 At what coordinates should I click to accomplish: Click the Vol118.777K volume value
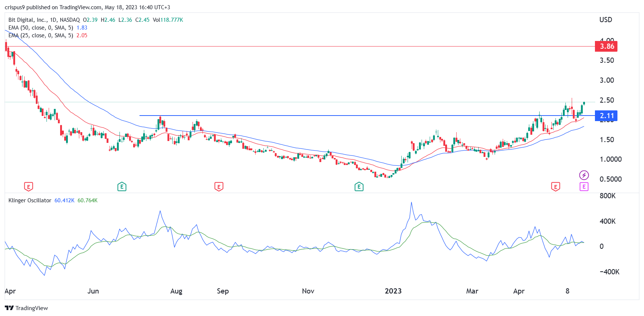[x=168, y=20]
